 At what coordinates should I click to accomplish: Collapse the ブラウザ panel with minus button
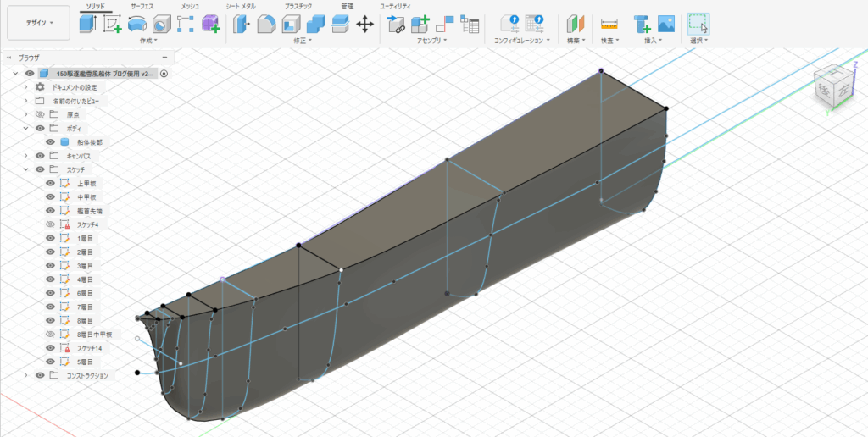click(x=165, y=58)
